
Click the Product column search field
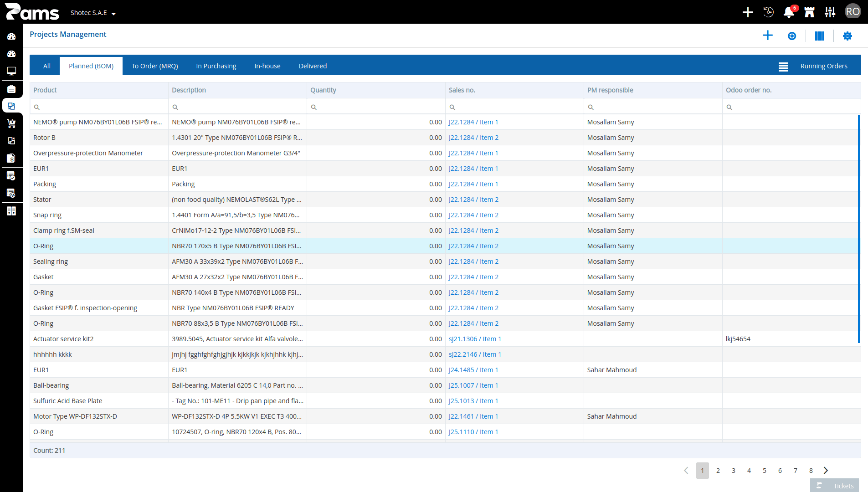(x=99, y=107)
